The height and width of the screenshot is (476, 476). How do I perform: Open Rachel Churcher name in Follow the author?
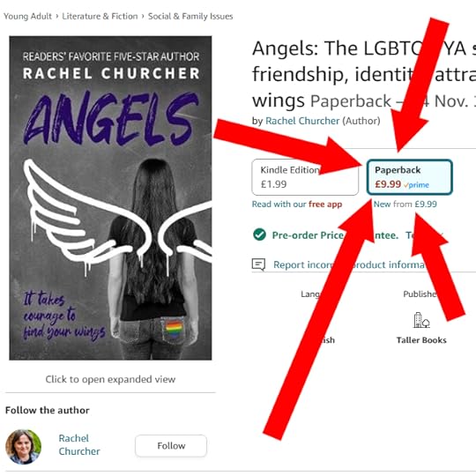[x=79, y=445]
